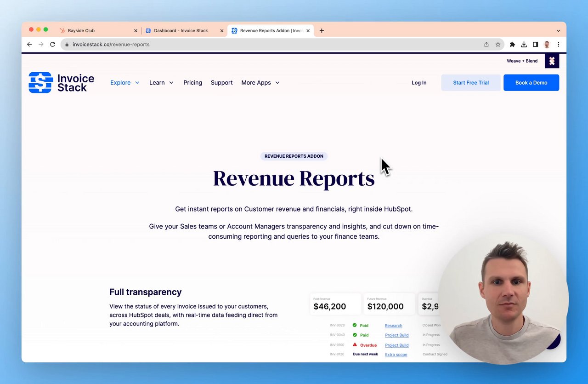Screen dimensions: 588x384
Task: Click the share page icon in address bar
Action: [x=486, y=45]
